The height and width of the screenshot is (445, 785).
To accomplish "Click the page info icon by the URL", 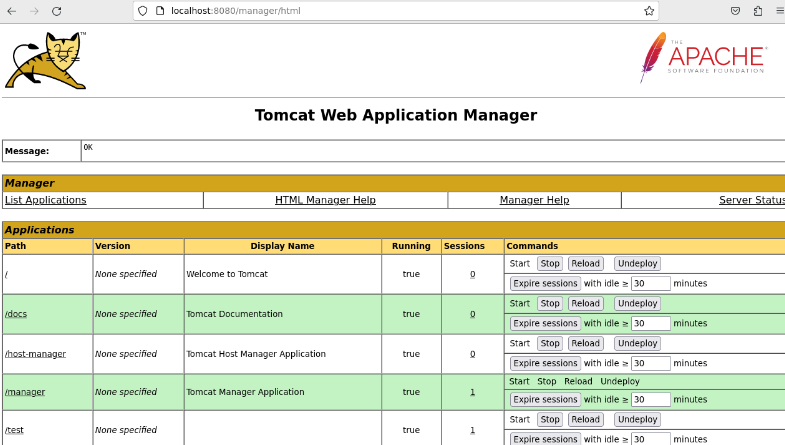I will pos(160,11).
